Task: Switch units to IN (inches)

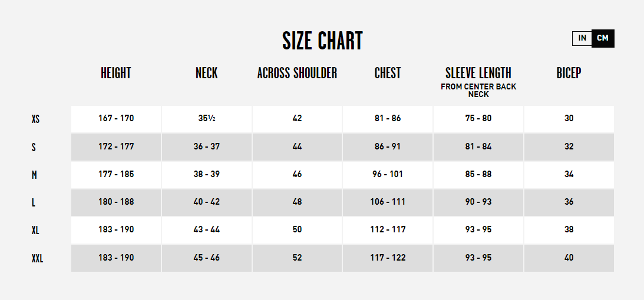Action: point(582,38)
